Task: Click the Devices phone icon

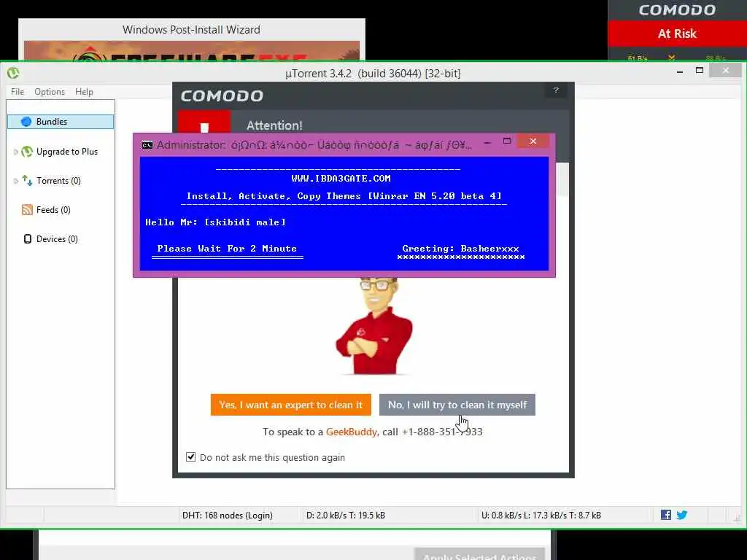Action: pos(28,238)
